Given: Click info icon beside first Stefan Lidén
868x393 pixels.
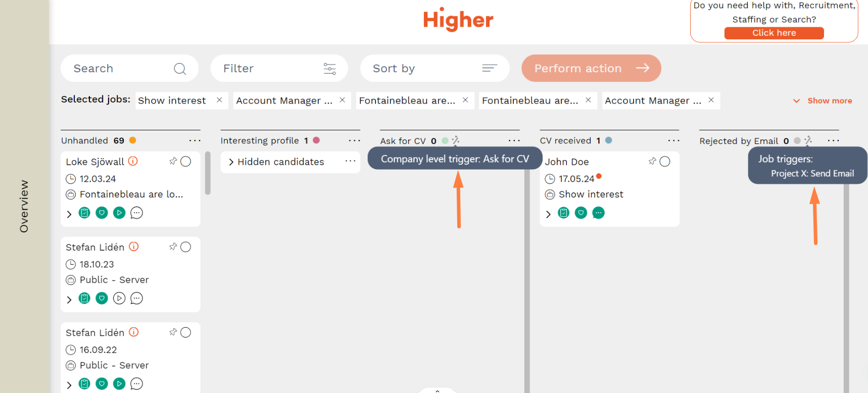Looking at the screenshot, I should [134, 247].
